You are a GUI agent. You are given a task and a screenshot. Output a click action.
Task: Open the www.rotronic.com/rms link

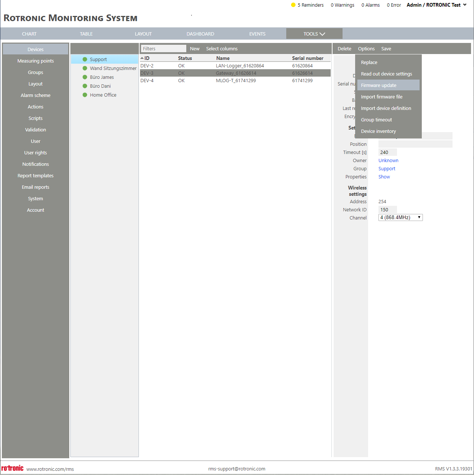coord(50,469)
